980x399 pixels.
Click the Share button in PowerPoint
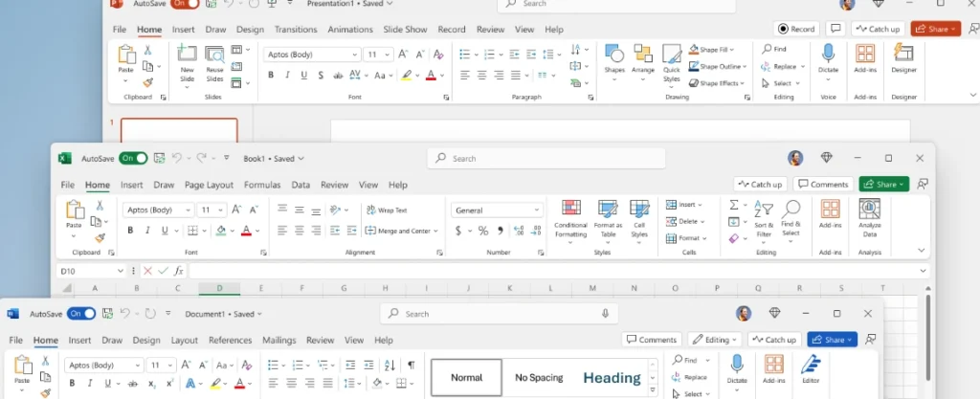[x=936, y=29]
